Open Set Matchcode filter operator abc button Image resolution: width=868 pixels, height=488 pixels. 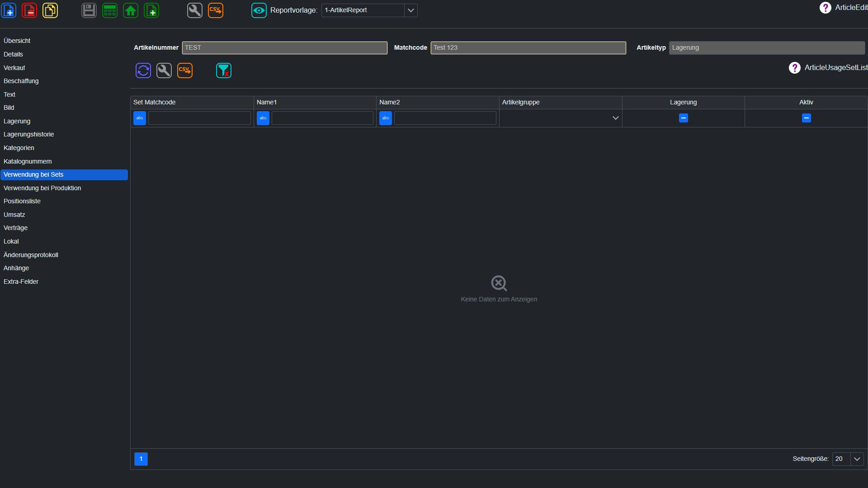pos(140,118)
